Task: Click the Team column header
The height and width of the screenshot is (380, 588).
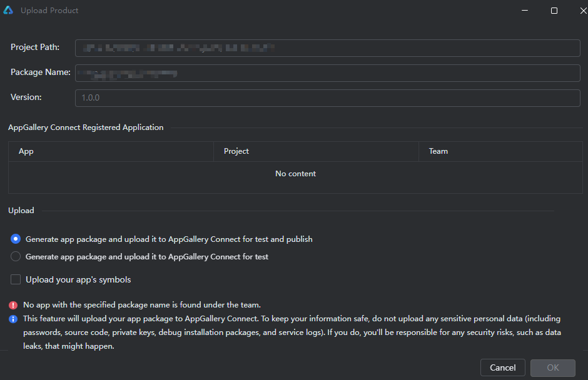Action: pyautogui.click(x=438, y=151)
